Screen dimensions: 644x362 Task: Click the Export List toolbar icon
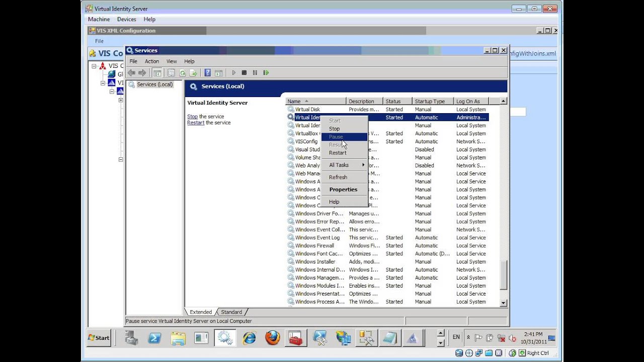[x=193, y=73]
